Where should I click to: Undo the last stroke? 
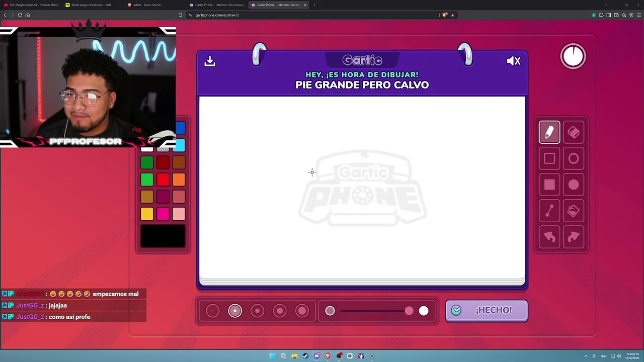tap(549, 237)
